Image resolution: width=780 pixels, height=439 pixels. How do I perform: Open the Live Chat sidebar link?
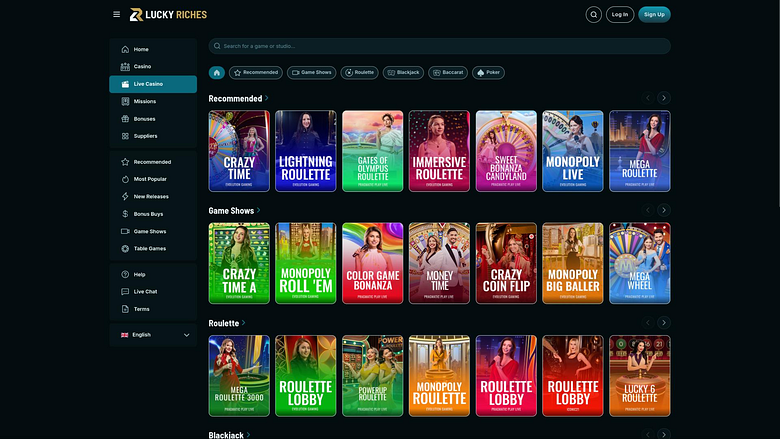click(153, 292)
